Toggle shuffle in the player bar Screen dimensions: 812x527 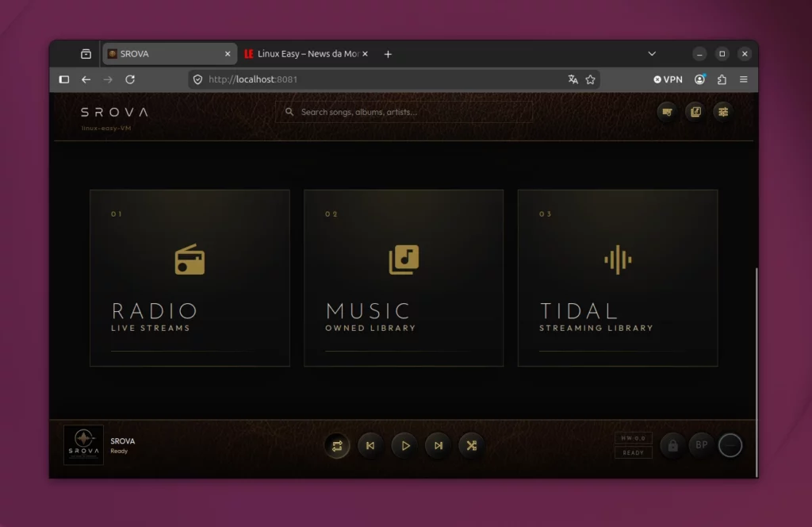click(x=472, y=445)
